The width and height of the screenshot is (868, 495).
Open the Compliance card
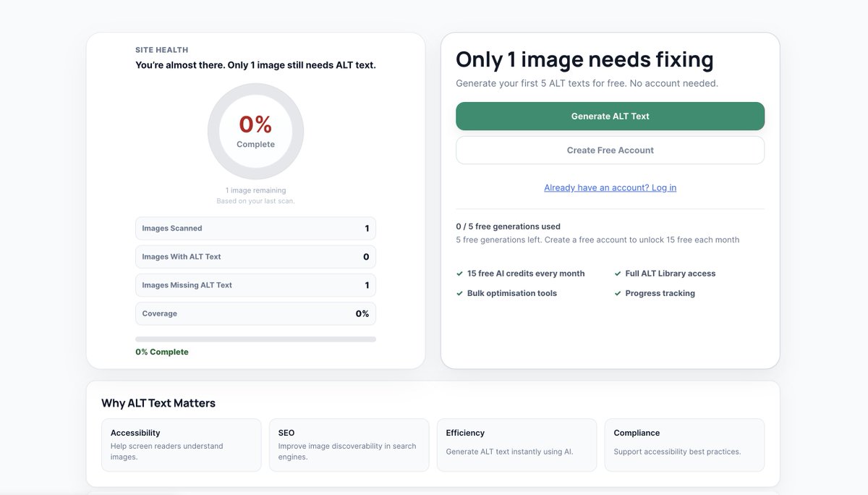(684, 445)
